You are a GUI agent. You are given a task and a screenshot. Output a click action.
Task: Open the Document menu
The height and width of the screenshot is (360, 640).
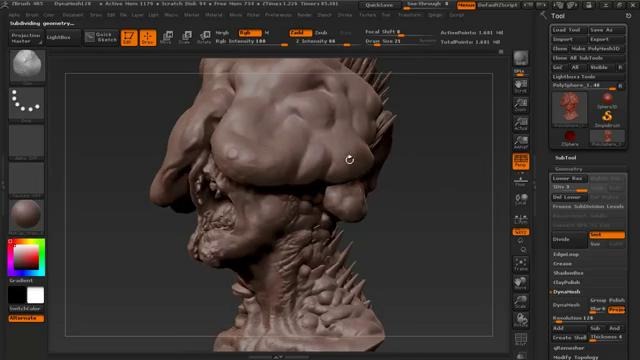[73, 15]
